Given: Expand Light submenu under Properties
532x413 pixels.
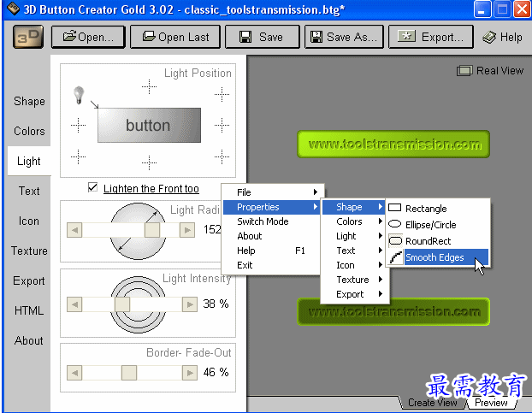Looking at the screenshot, I should [x=353, y=236].
